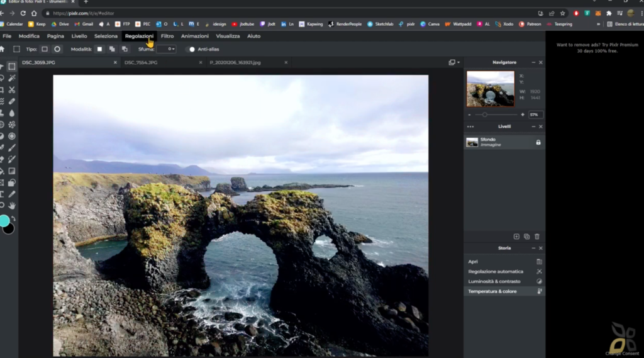
Task: Open the Canva bookmark
Action: [x=430, y=25]
